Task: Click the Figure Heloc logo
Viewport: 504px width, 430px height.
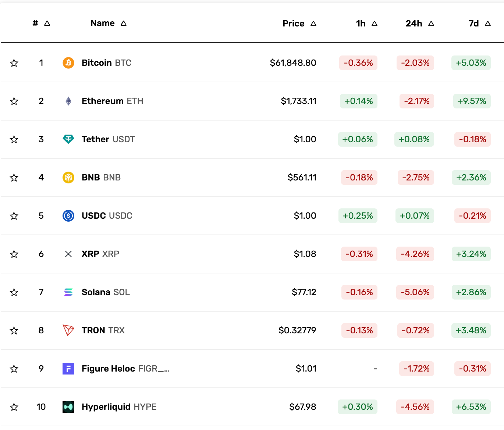Action: point(68,369)
